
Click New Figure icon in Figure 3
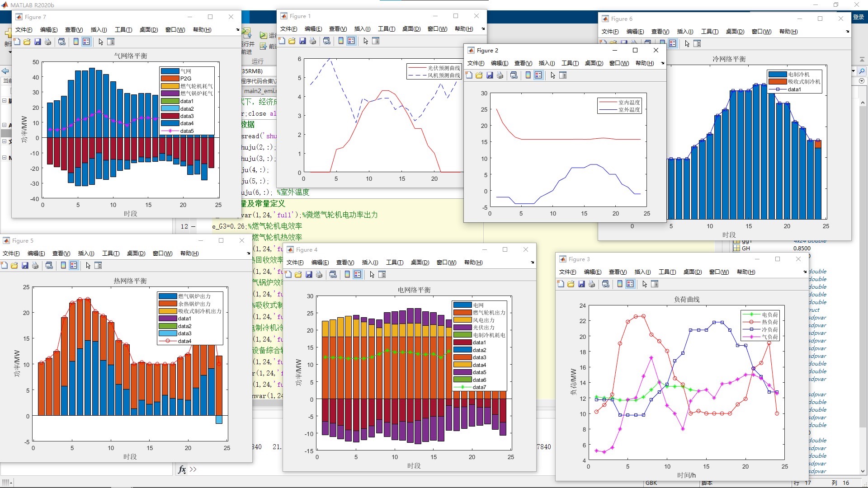(561, 284)
